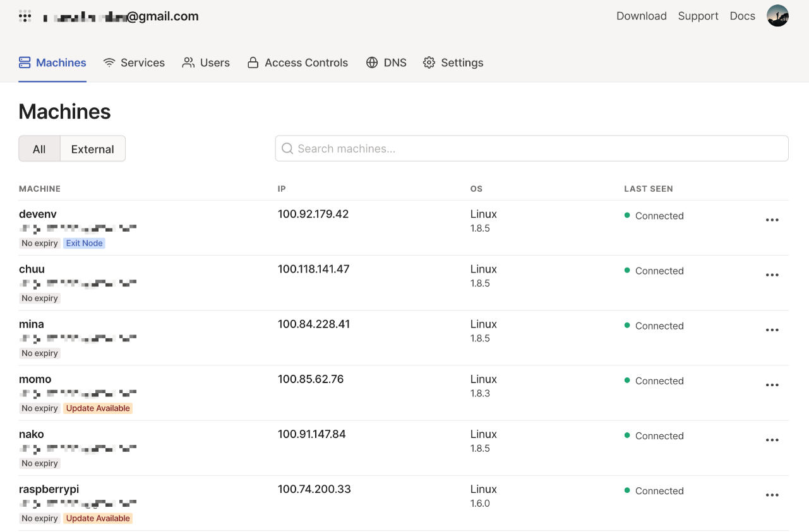
Task: Click the account email at the top
Action: (x=121, y=16)
